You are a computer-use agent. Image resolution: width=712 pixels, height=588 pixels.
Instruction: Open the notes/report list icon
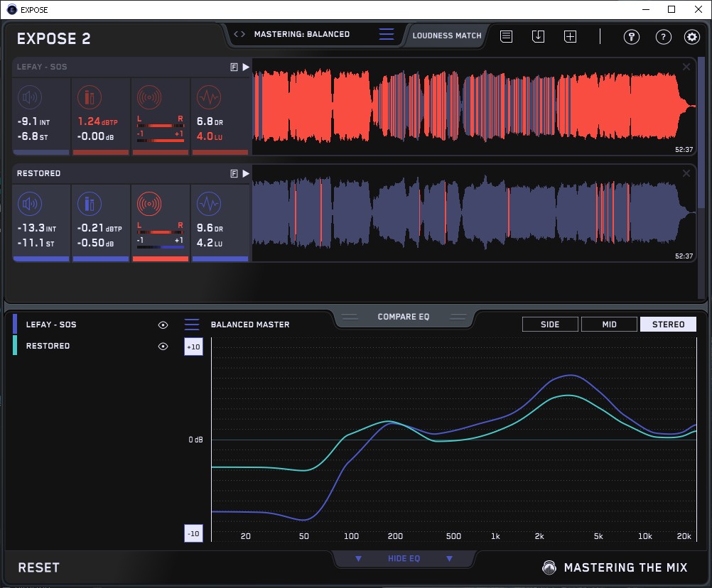(506, 36)
